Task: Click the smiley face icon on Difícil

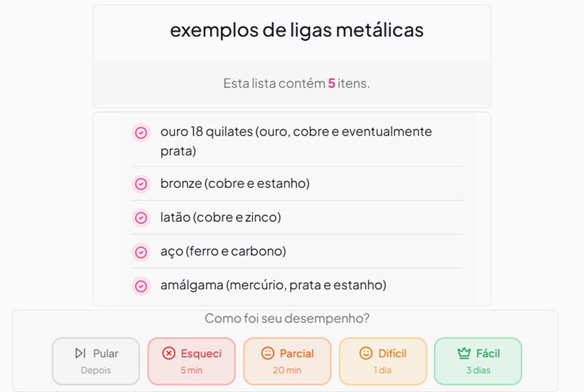Action: 366,353
